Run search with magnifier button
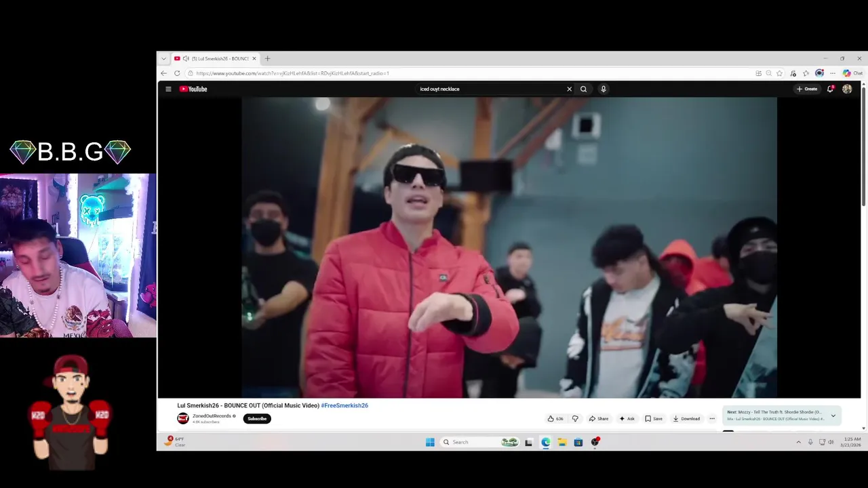The image size is (868, 488). coord(583,89)
